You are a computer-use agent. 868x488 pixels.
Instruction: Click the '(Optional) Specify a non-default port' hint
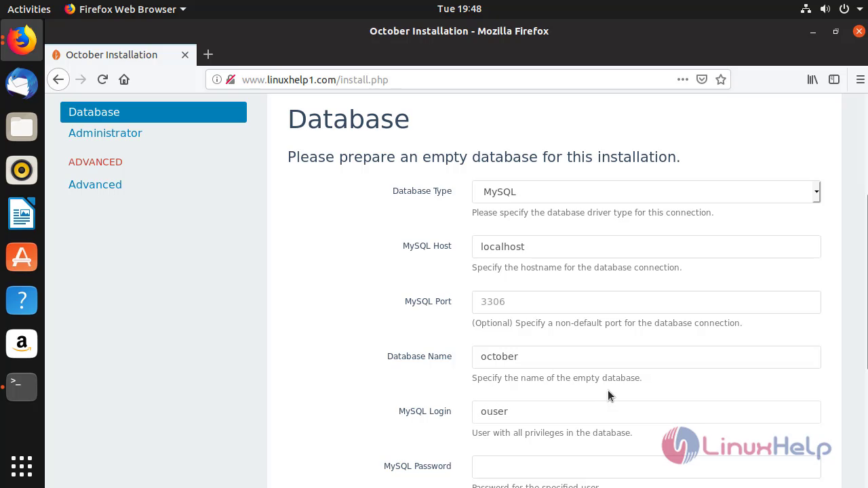[607, 323]
